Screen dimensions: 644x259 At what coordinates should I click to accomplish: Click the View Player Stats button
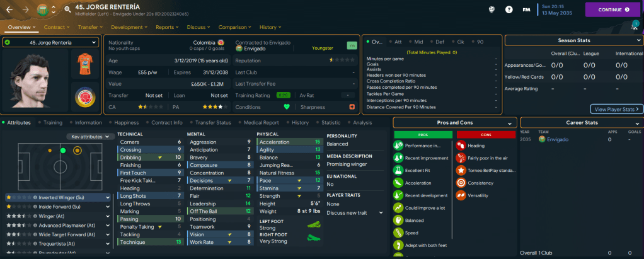pos(616,109)
